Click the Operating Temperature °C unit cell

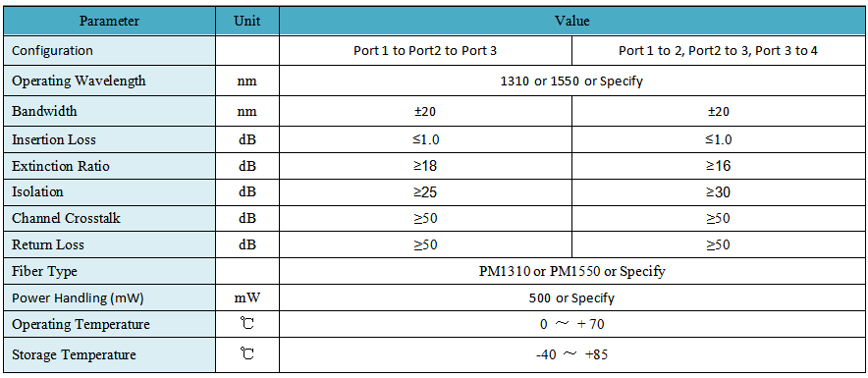[246, 324]
